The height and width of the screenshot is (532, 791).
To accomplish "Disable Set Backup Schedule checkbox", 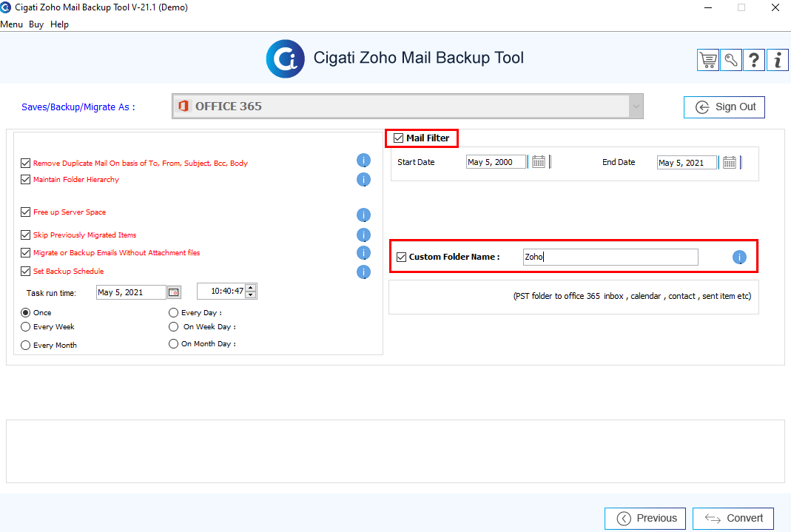I will (x=26, y=271).
